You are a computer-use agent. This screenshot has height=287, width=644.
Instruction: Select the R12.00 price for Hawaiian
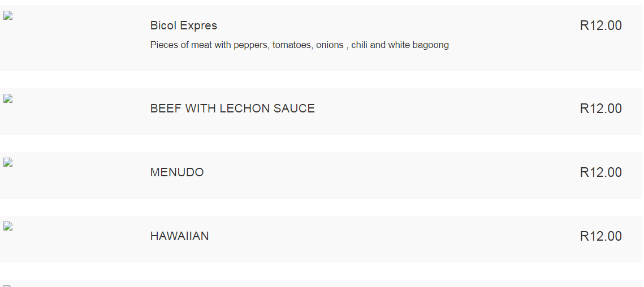601,236
